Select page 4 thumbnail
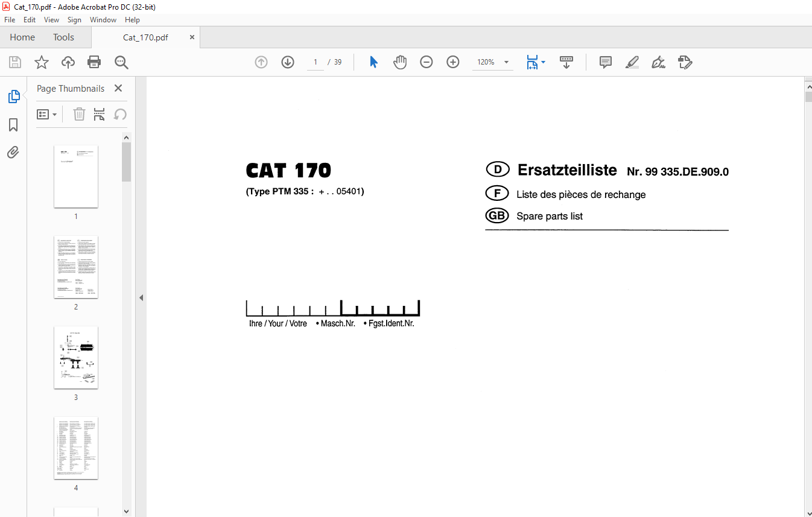Image resolution: width=812 pixels, height=517 pixels. (x=76, y=448)
